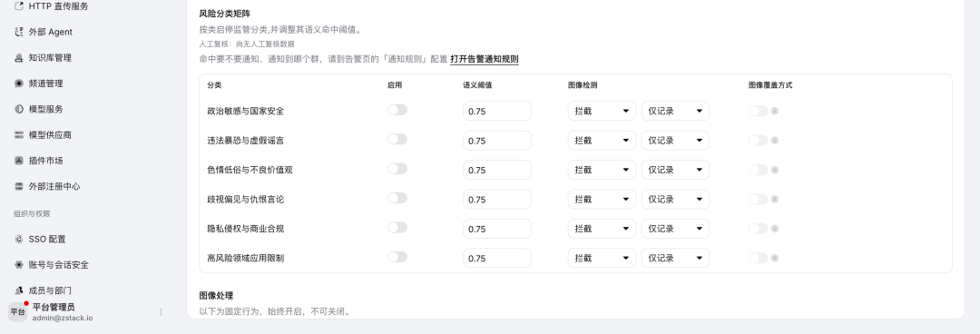The width and height of the screenshot is (980, 334).
Task: Open 仅记录 dropdown in 色情低俗与不良价值观 row
Action: point(676,170)
